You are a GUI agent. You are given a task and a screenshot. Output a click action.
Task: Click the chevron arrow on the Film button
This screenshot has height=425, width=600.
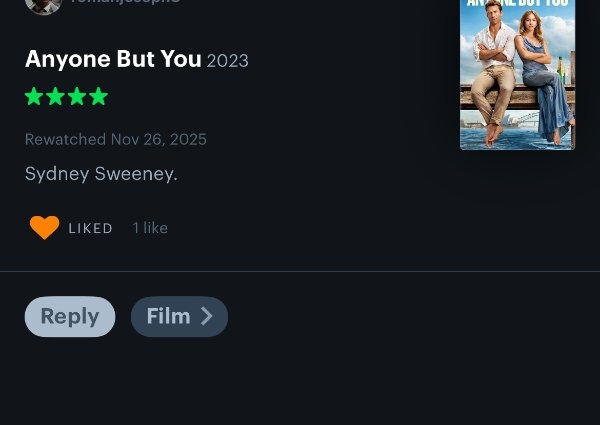pyautogui.click(x=207, y=317)
